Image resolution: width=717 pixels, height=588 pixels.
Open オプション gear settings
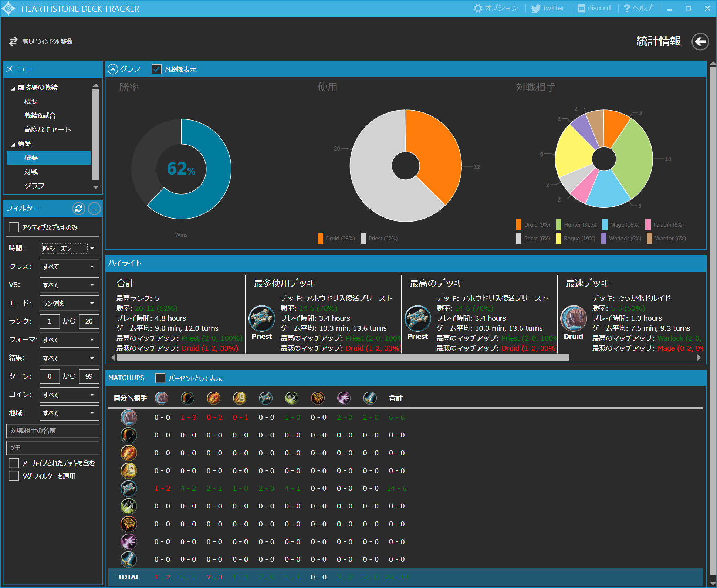(496, 8)
